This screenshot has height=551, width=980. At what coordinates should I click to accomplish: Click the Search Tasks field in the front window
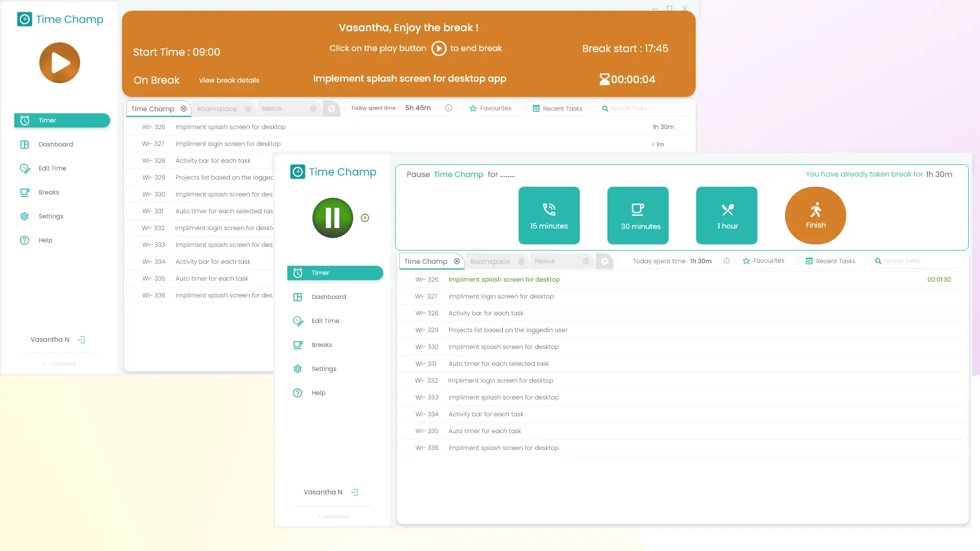coord(916,261)
